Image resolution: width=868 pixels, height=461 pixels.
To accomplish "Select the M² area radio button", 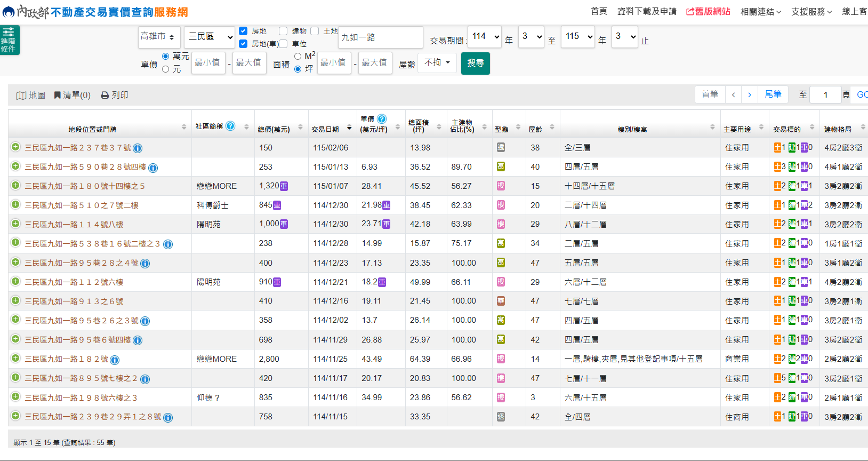I will point(298,56).
